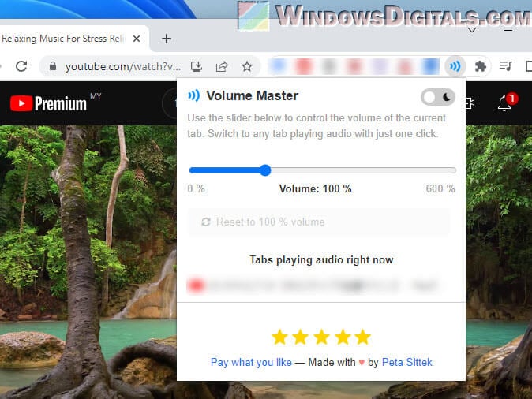The image size is (532, 399).
Task: Click the YouTube create video icon
Action: [x=470, y=103]
